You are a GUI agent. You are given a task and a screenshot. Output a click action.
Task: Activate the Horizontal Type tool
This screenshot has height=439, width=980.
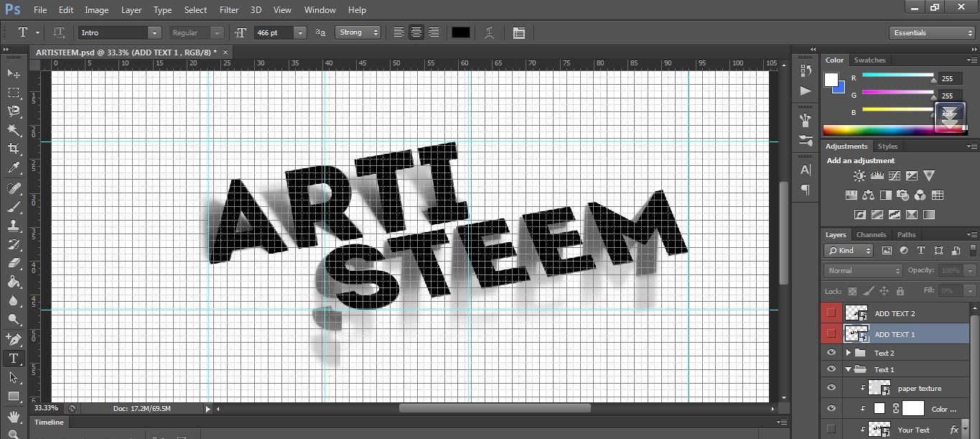14,359
